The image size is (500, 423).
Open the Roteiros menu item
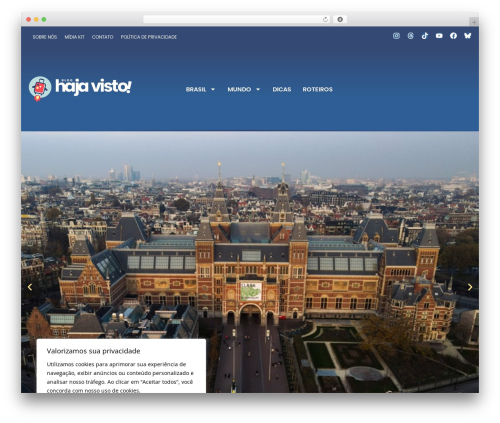(317, 89)
